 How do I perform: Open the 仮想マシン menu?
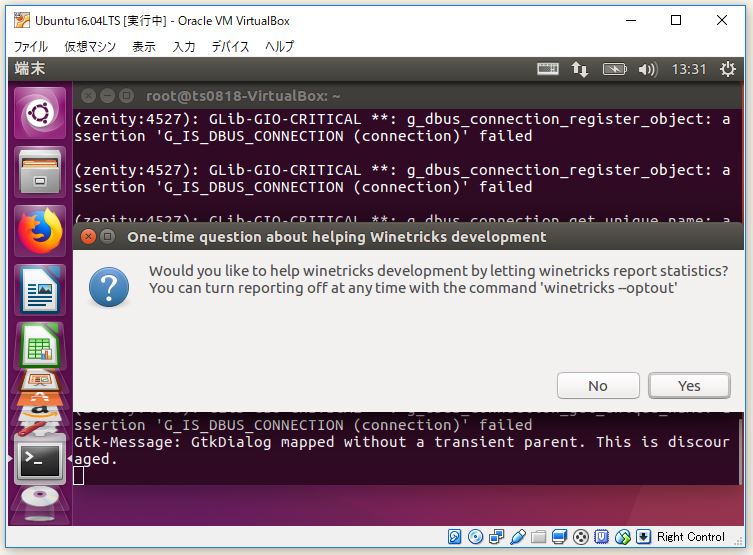point(90,46)
